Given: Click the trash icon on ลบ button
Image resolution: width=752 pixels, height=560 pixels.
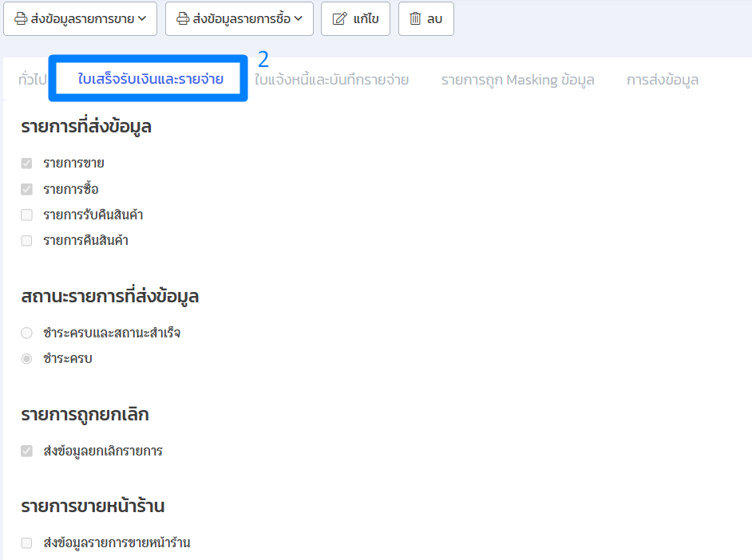Looking at the screenshot, I should coord(414,20).
